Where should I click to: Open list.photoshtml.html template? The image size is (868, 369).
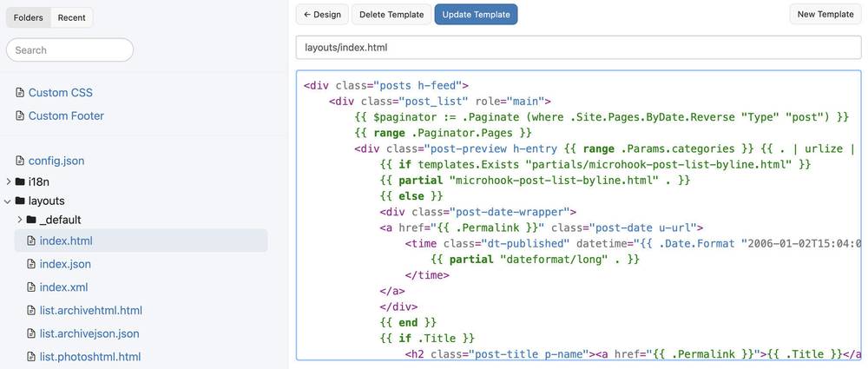coord(90,357)
